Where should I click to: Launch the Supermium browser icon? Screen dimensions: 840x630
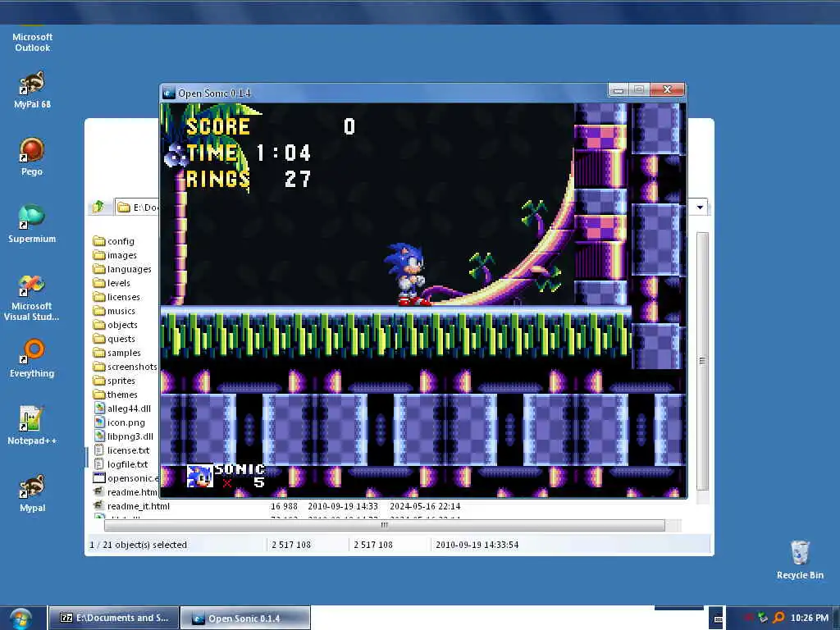pyautogui.click(x=32, y=223)
